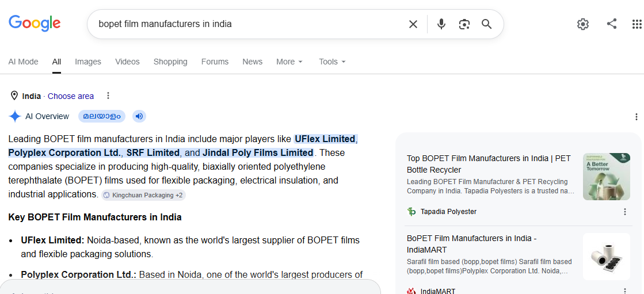Click the Sarafil film based snippet text
The image size is (644, 294).
point(489,266)
